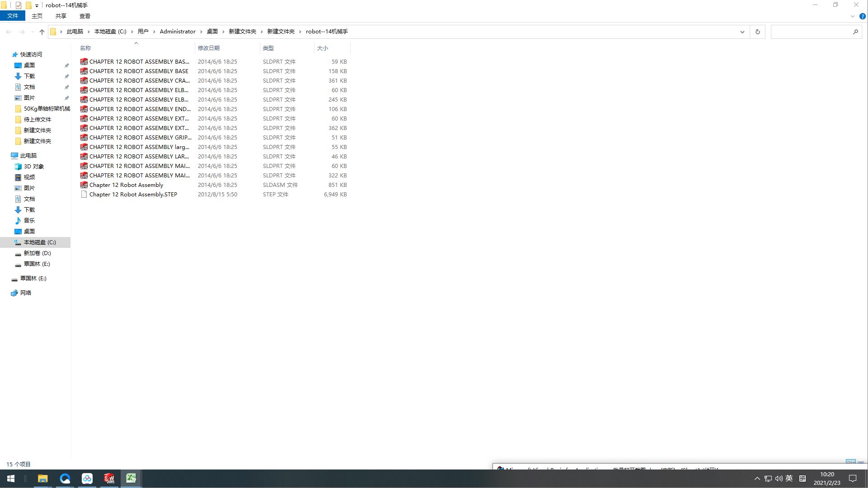The width and height of the screenshot is (868, 488).
Task: Expand the customize Quick Access Toolbar arrow
Action: point(36,5)
